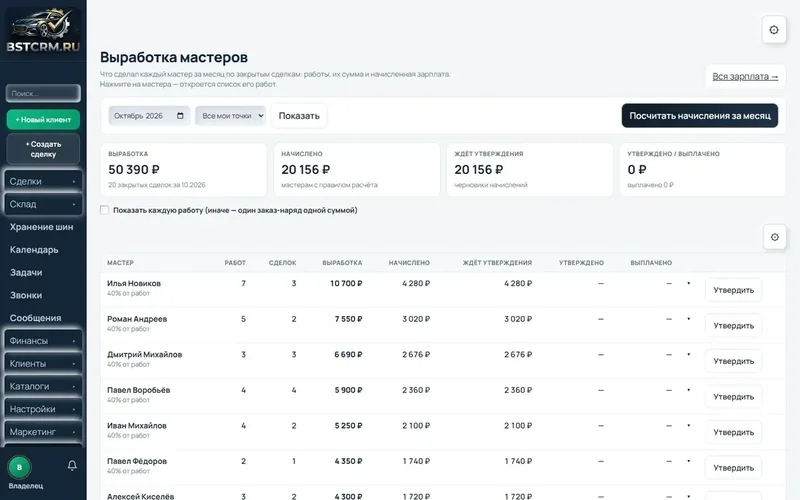The height and width of the screenshot is (500, 800).
Task: Click the Работ column header
Action: [x=235, y=263]
